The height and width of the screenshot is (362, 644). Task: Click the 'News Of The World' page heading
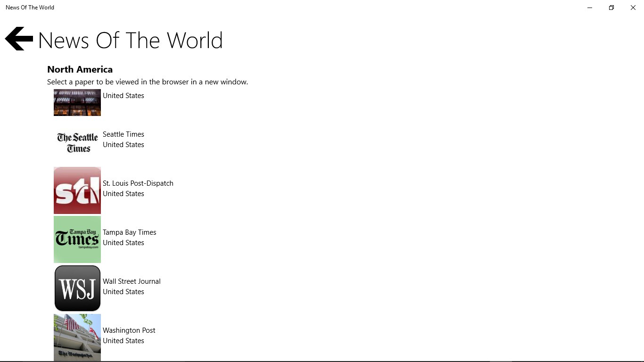coord(130,41)
